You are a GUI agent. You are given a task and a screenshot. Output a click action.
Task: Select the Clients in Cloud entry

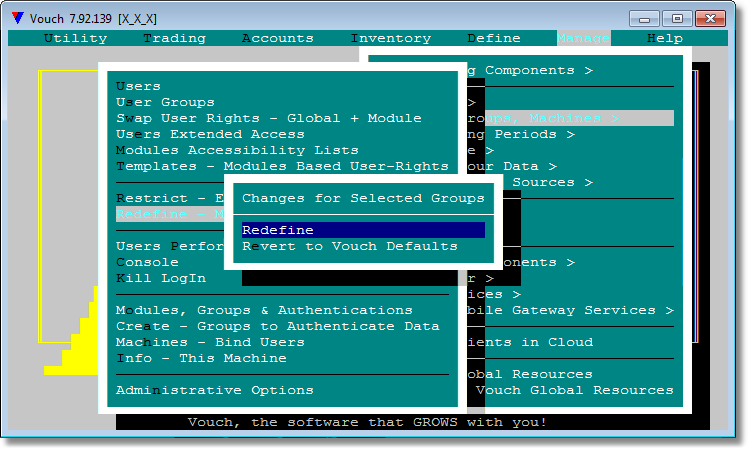(x=530, y=342)
